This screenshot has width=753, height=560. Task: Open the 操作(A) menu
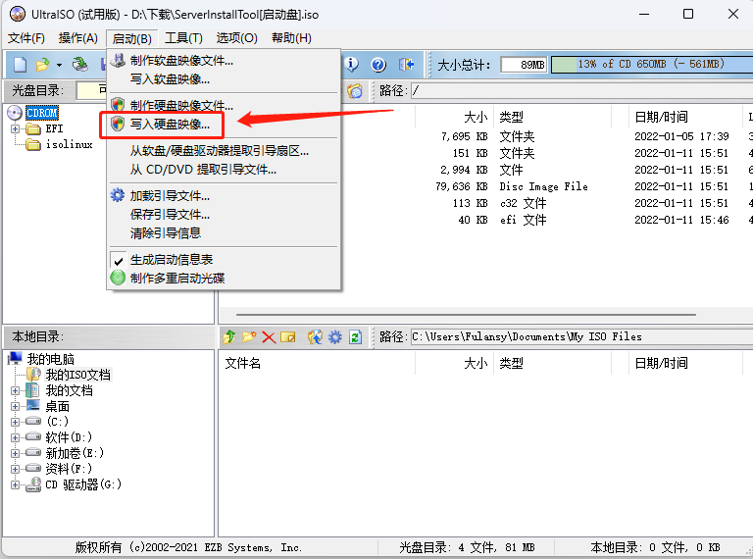(x=77, y=38)
